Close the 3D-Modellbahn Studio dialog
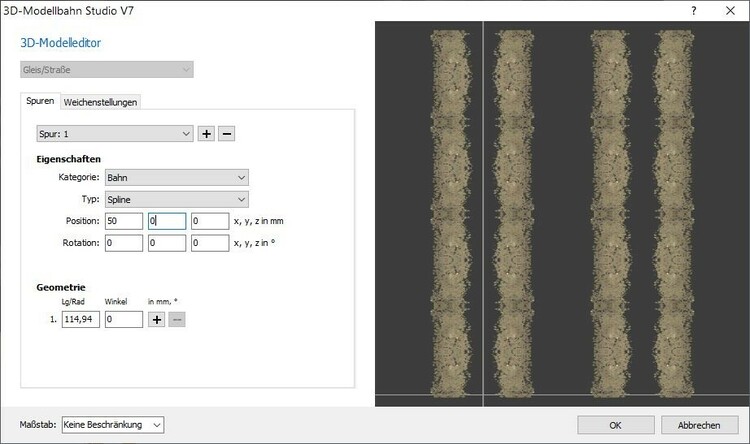The height and width of the screenshot is (444, 750). 730,11
